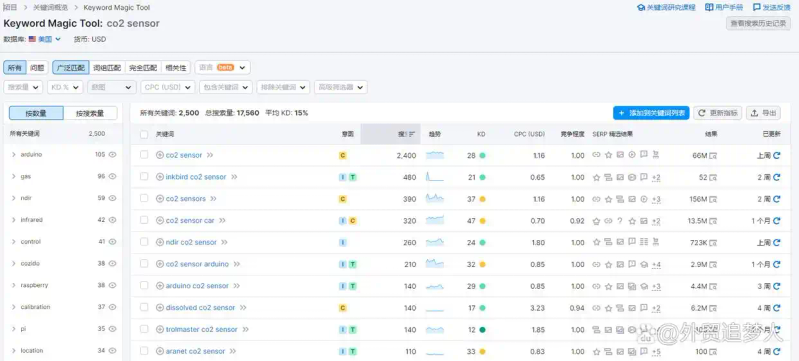Open SERP view for co2 sensor results
The image size is (799, 361).
713,156
